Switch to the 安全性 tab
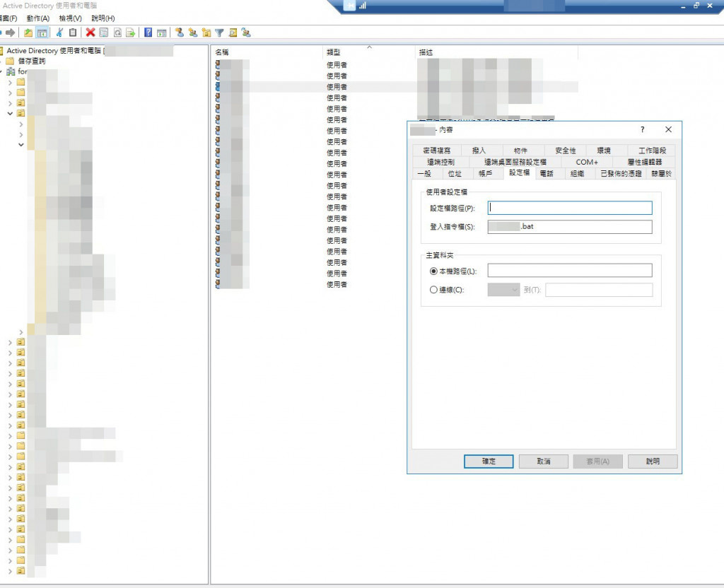 [x=565, y=151]
